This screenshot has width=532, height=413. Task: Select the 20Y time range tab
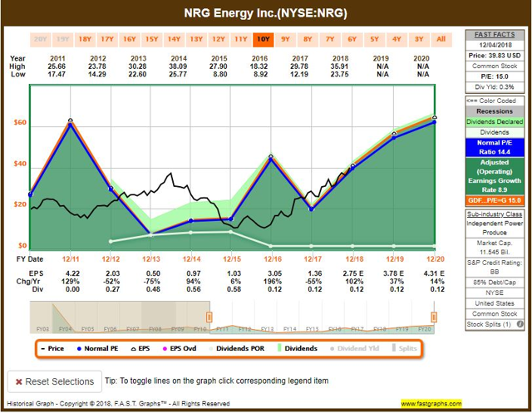(x=41, y=39)
